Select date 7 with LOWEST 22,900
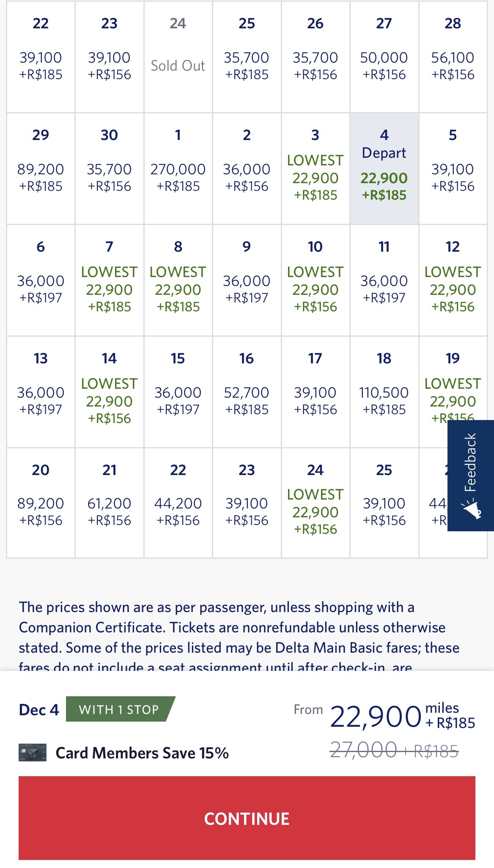The height and width of the screenshot is (868, 494). 110,280
